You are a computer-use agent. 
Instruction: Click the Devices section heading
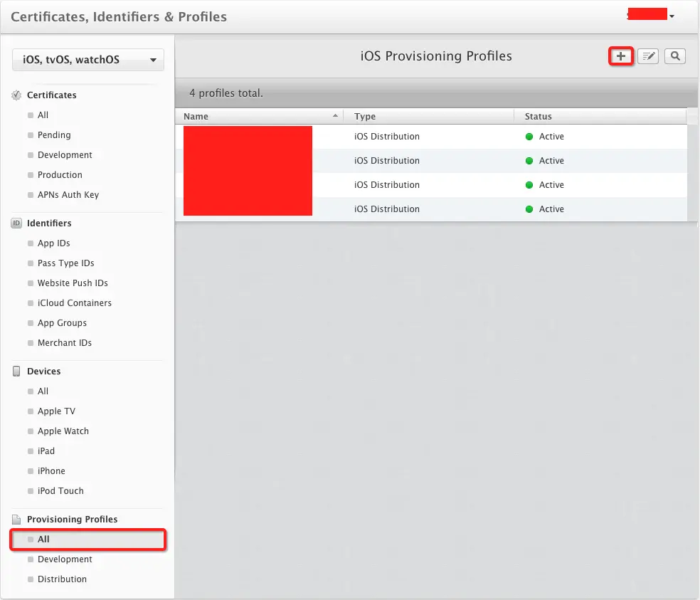coord(44,372)
